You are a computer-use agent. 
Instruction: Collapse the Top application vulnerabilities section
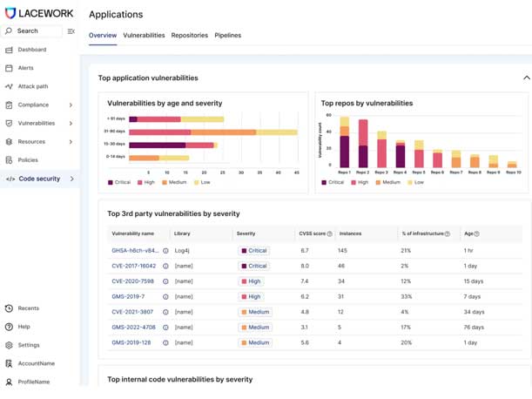pyautogui.click(x=526, y=78)
